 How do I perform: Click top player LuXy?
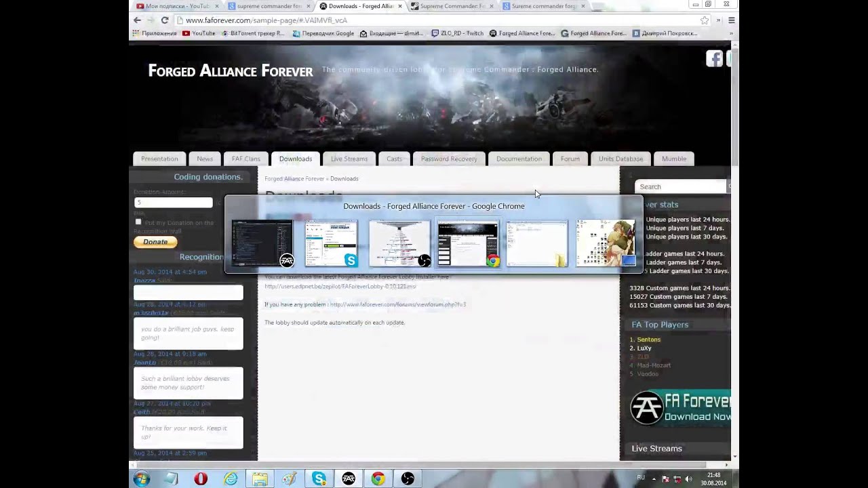(x=644, y=348)
